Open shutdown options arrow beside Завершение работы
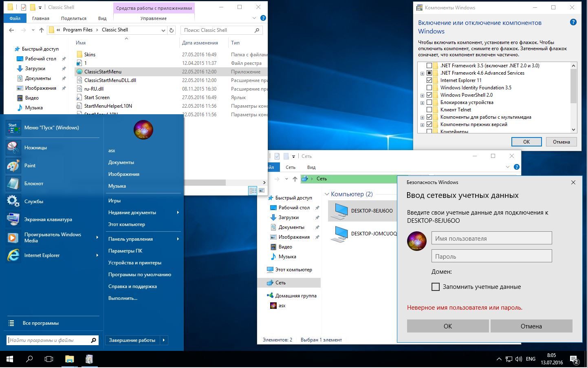Screen dimensions: 588x368 pos(164,340)
